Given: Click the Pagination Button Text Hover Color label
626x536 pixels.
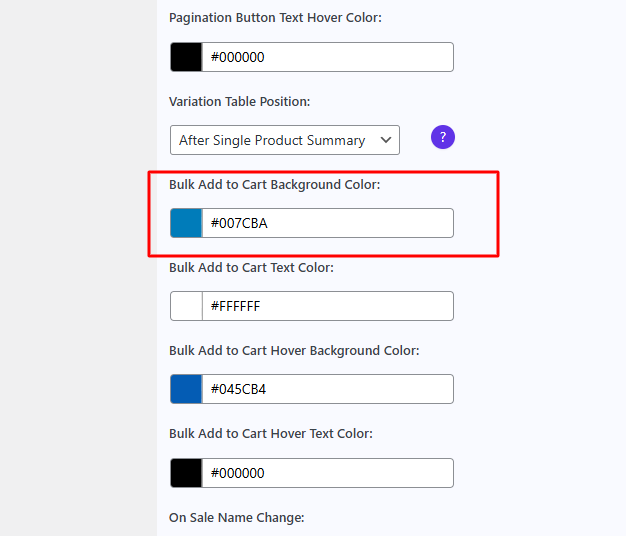Looking at the screenshot, I should 275,18.
